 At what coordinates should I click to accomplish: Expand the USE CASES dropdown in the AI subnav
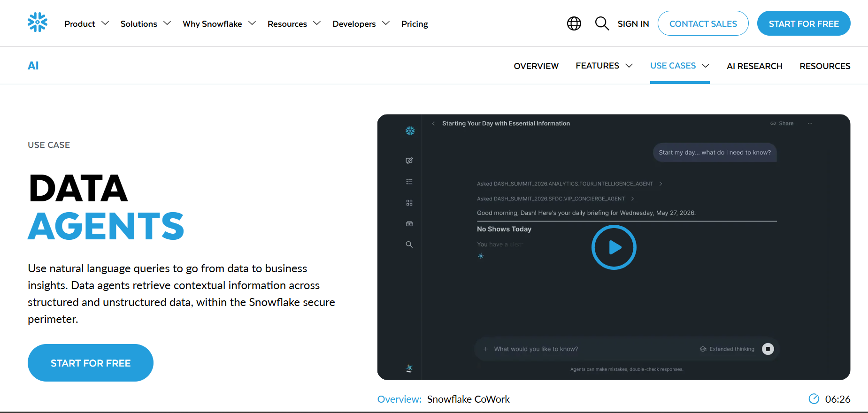click(x=680, y=66)
